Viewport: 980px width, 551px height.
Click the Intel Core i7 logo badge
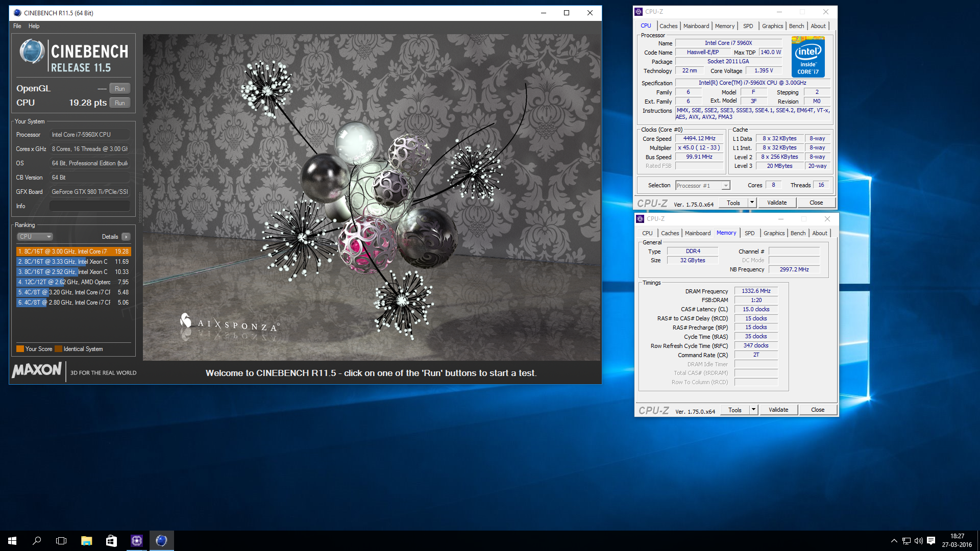pos(808,57)
